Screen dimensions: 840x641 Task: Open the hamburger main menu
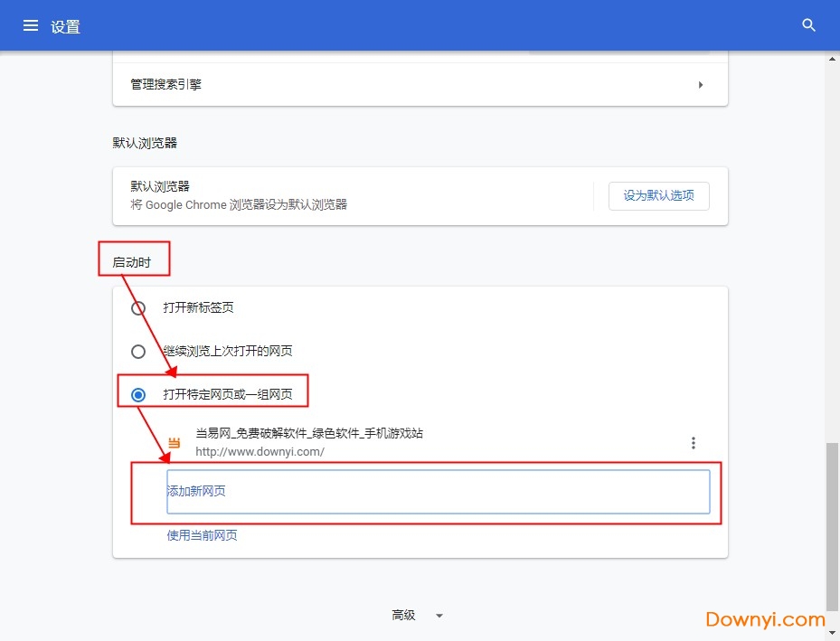coord(31,25)
